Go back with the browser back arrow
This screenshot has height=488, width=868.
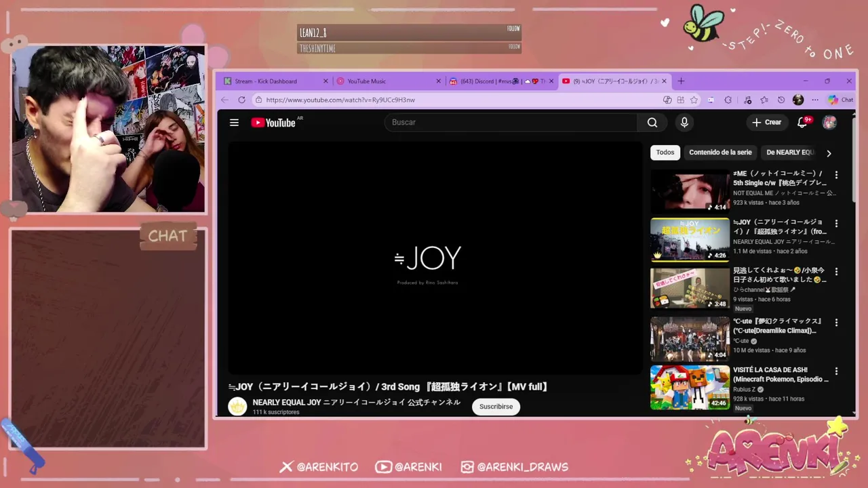pos(225,100)
